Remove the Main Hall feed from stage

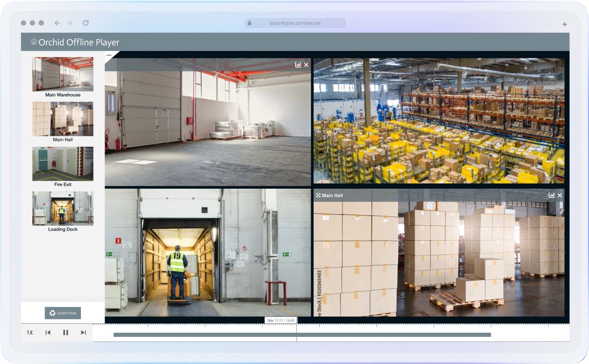560,195
